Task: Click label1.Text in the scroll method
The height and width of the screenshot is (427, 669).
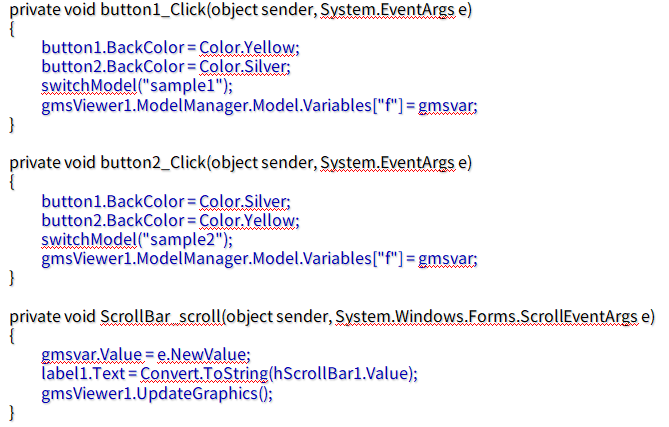Action: (83, 374)
